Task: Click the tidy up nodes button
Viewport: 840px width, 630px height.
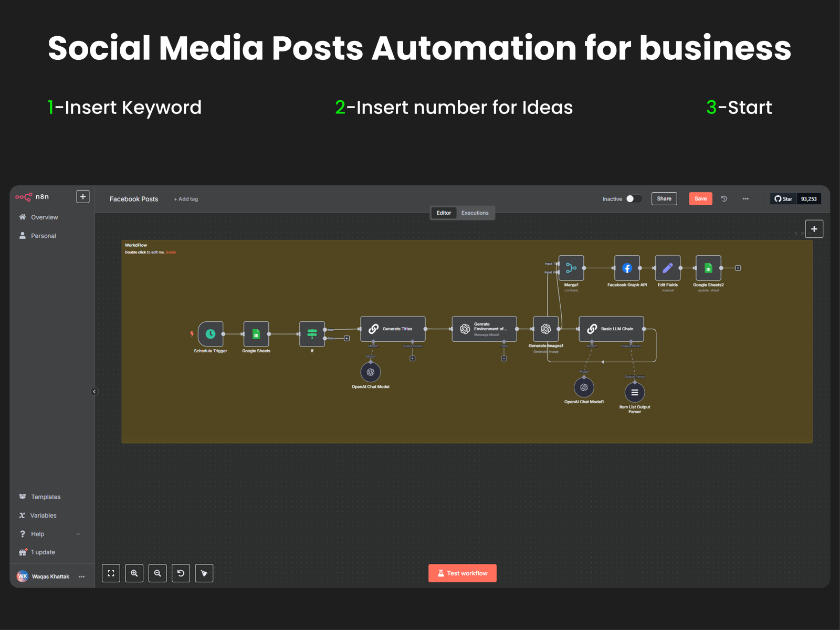Action: 204,573
